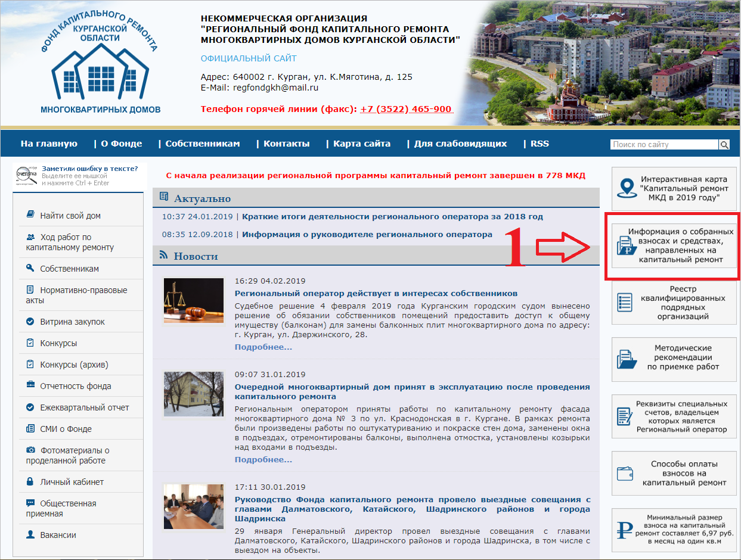
Task: Click the checkmark icon beside Витрина закупок
Action: point(30,321)
